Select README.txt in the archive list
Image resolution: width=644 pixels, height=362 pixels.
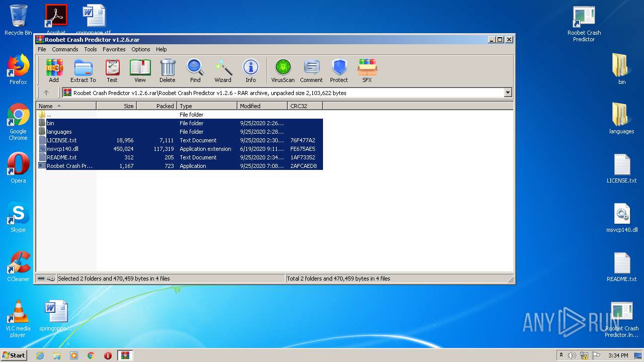[180, 157]
